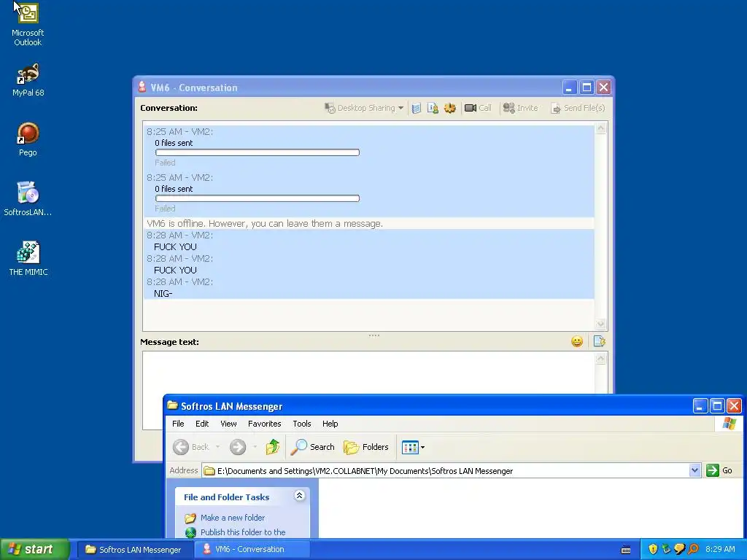Viewport: 747px width, 560px height.
Task: Click 'Make a new folder' link
Action: tap(233, 518)
